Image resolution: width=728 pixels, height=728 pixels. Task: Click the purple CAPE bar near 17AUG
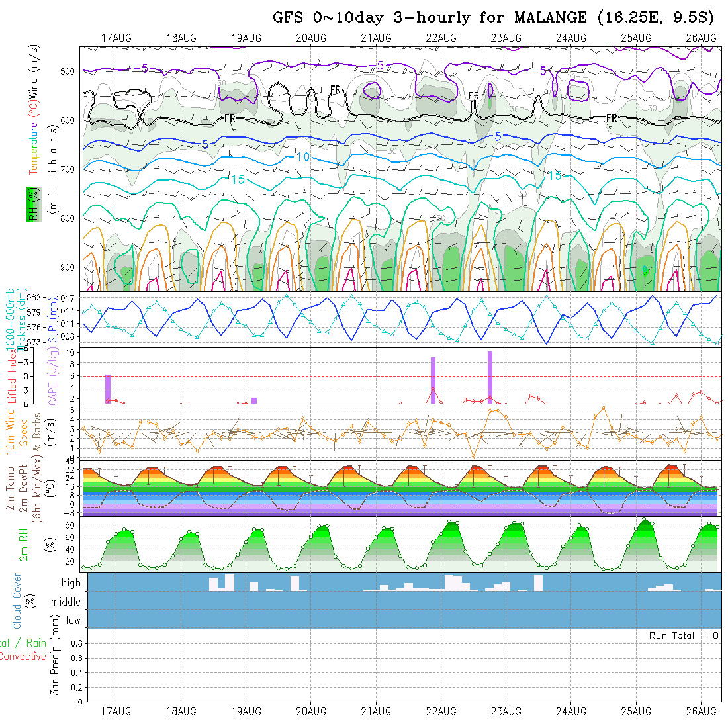(108, 388)
